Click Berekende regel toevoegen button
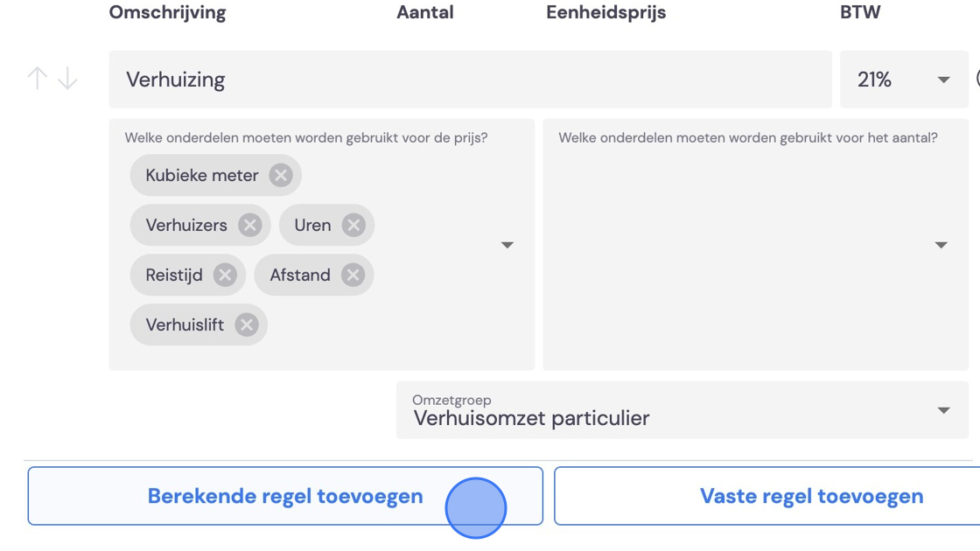Screen dimensions: 980x551 coord(285,496)
